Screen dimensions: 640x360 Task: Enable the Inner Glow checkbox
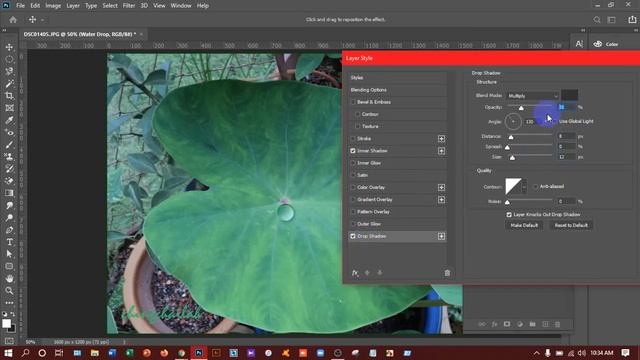tap(353, 163)
